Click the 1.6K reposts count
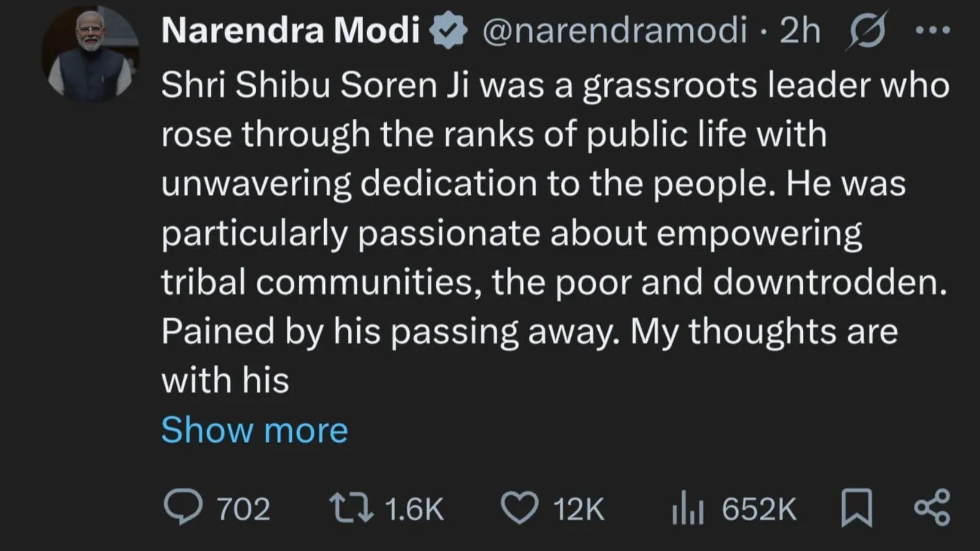 [414, 509]
